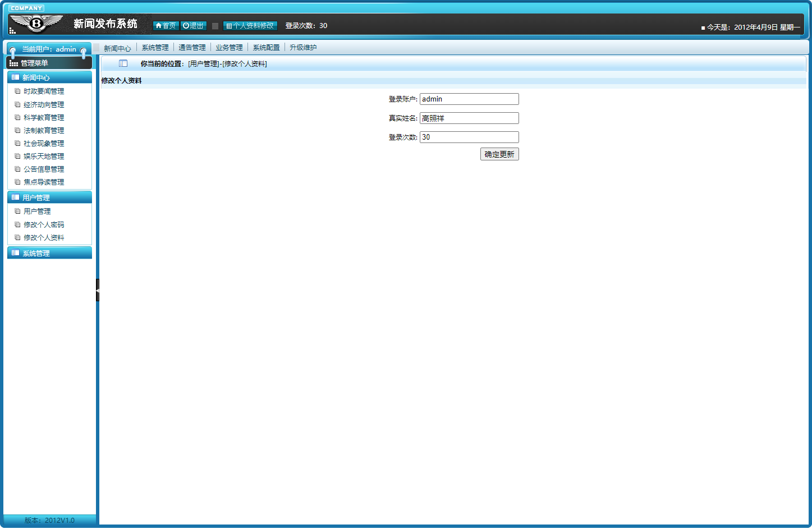The width and height of the screenshot is (812, 529).
Task: Click the 新闻发布系统 title text
Action: pos(105,24)
